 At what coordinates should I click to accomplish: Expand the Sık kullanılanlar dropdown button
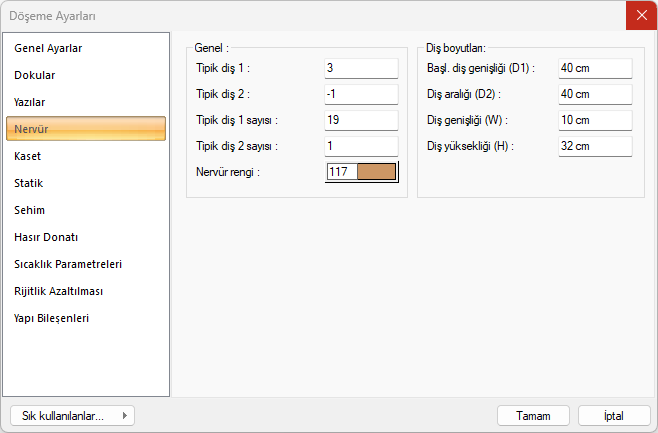point(71,416)
